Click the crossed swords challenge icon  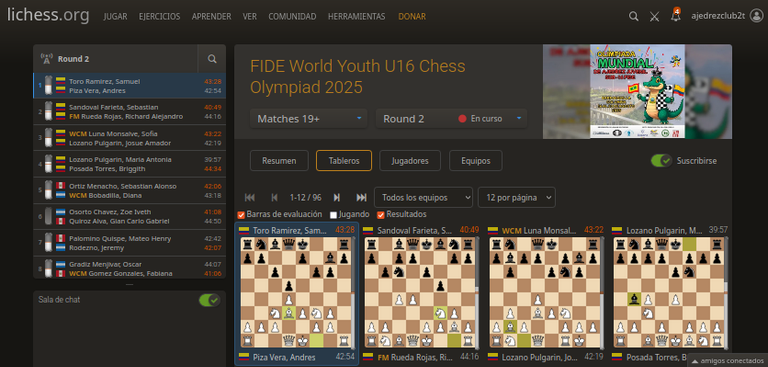pos(654,17)
